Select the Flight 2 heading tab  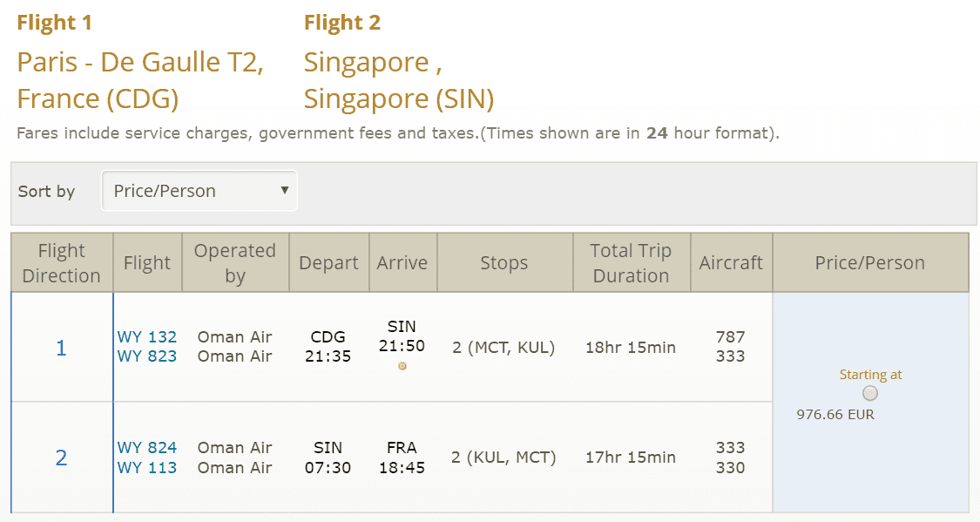[341, 23]
